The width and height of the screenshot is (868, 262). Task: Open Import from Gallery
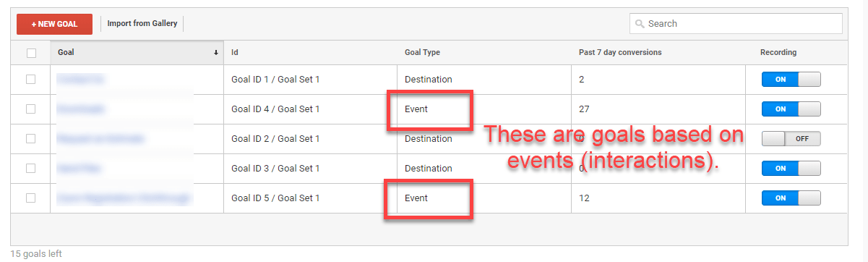click(142, 24)
